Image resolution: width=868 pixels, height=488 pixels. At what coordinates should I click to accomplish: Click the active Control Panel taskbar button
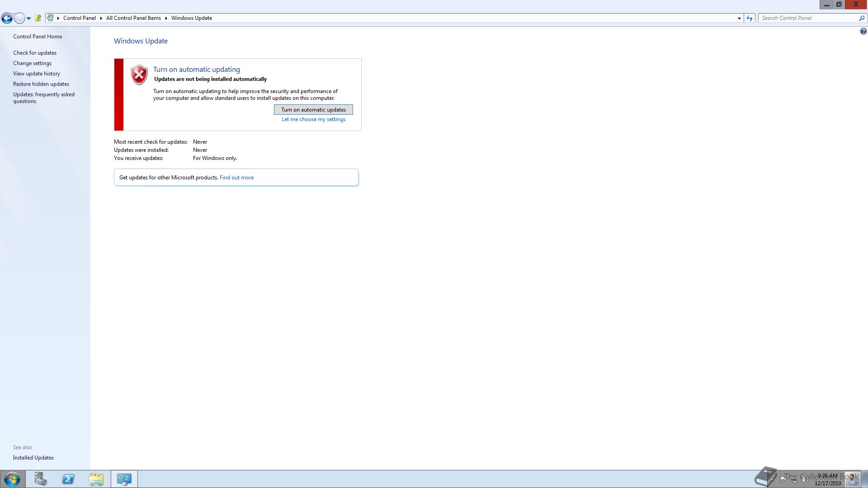tap(124, 479)
